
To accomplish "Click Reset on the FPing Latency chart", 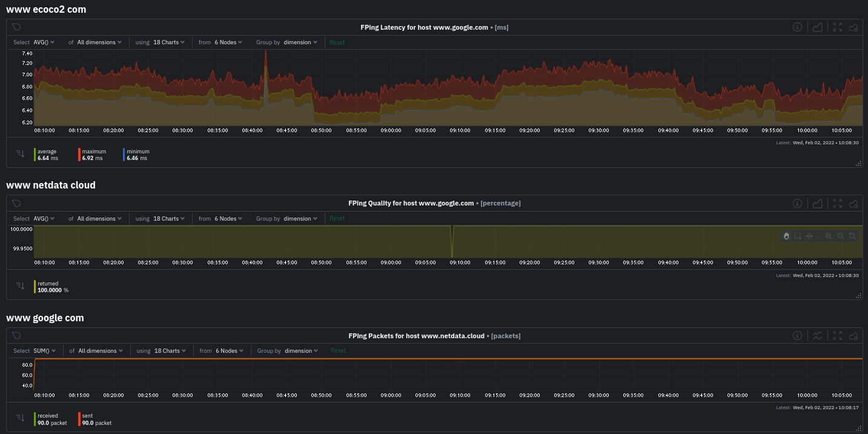I will (337, 42).
